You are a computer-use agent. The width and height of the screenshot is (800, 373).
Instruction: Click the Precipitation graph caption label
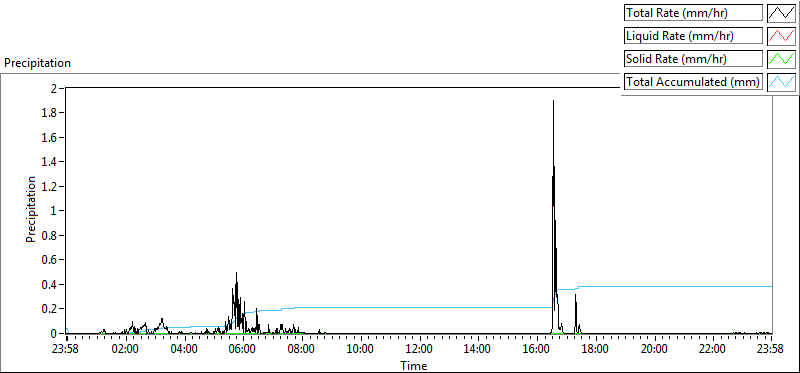(37, 63)
